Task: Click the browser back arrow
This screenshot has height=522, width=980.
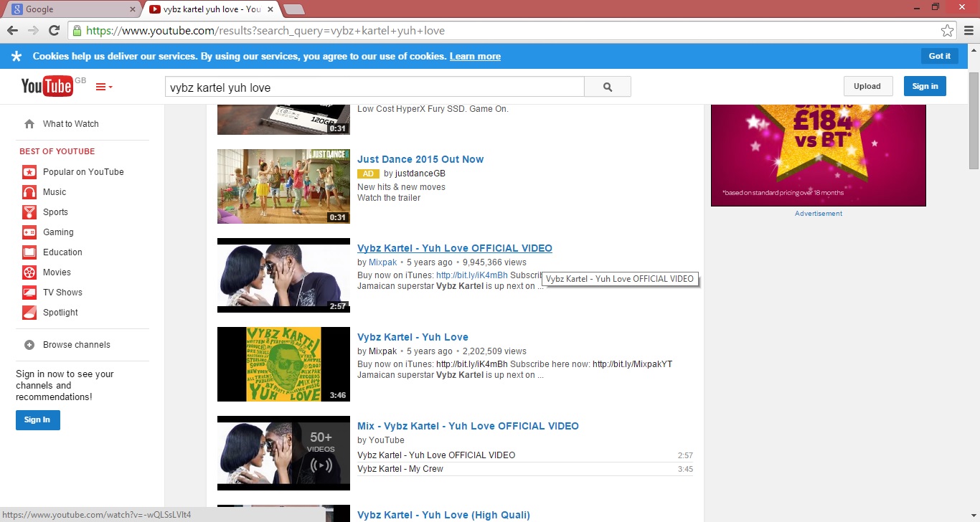Action: 12,31
